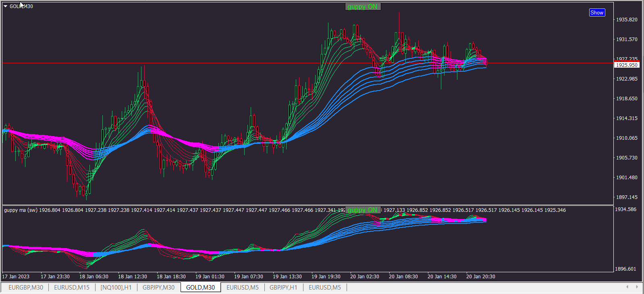Click the 20 Jan 08:30 time axis label
Viewport: 644px width, 294px height.
[403, 277]
